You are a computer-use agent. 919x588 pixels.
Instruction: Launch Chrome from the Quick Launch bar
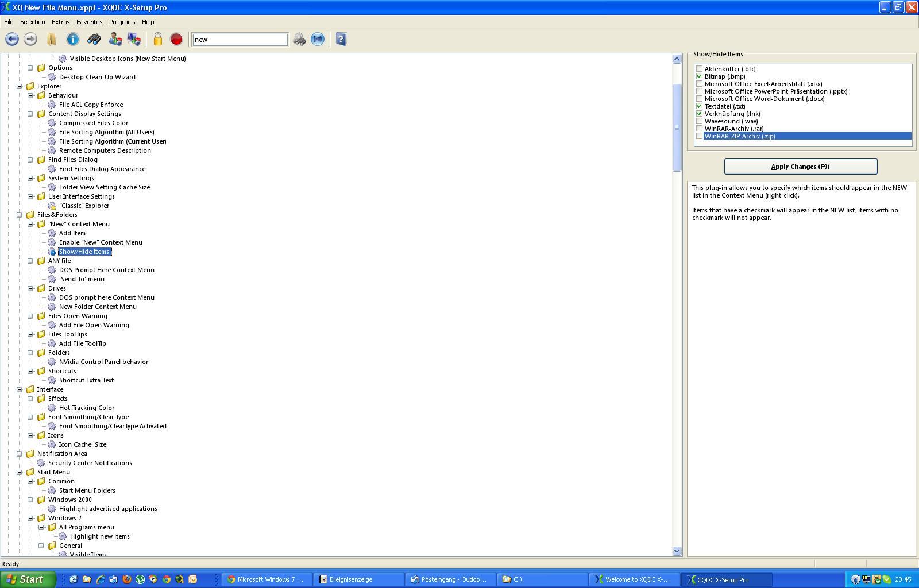167,579
